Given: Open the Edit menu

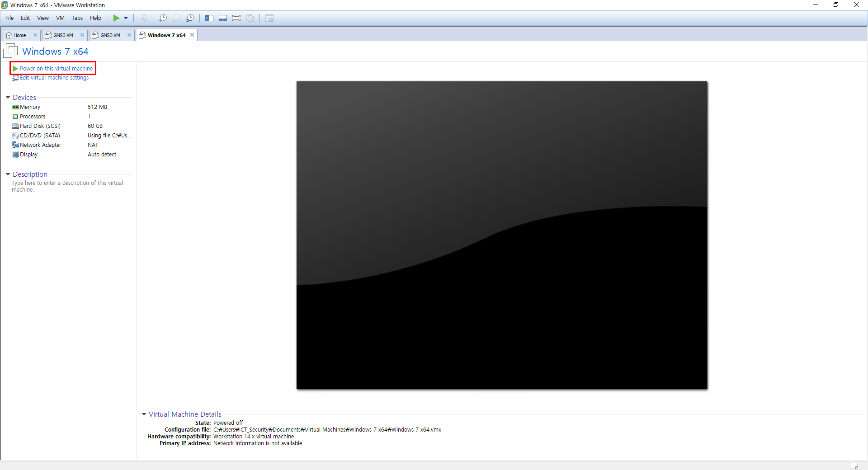Looking at the screenshot, I should pyautogui.click(x=25, y=18).
